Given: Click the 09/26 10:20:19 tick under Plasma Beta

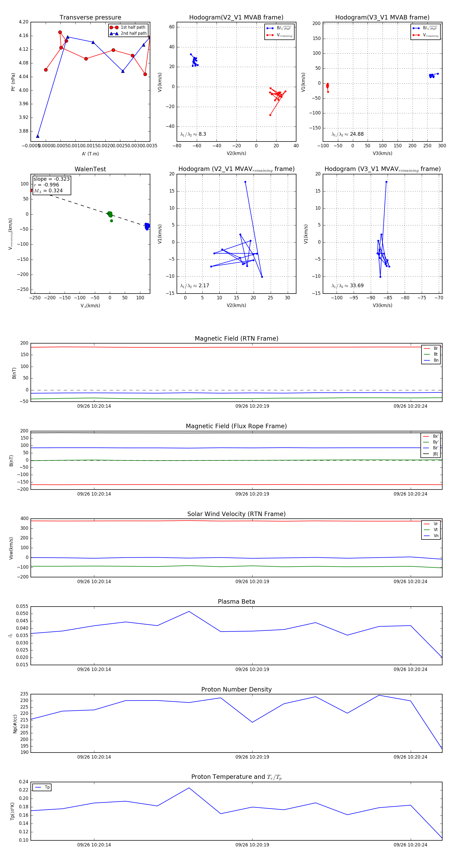Looking at the screenshot, I should click(x=252, y=669).
